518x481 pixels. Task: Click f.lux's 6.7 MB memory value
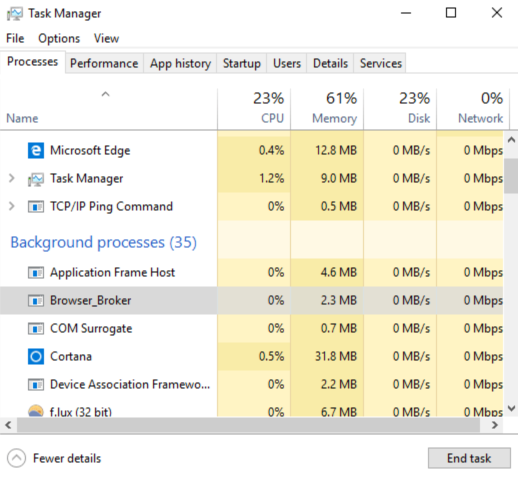tap(339, 412)
